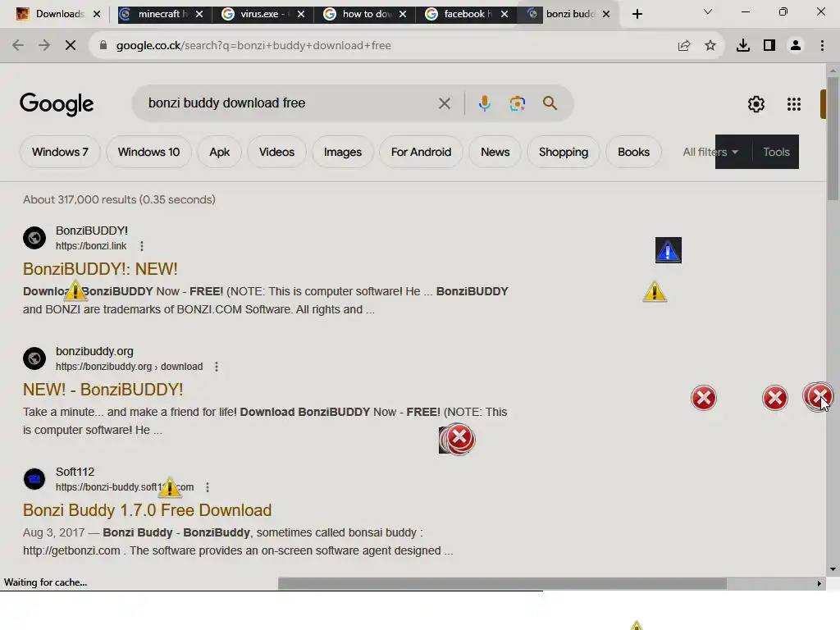This screenshot has width=840, height=630.
Task: Open more options for bonzibuddy.org result
Action: [x=217, y=367]
